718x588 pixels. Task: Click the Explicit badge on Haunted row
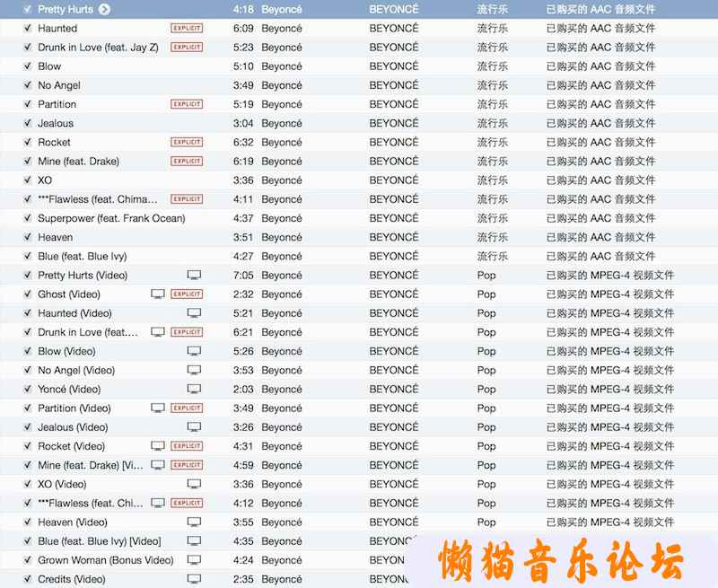coord(187,29)
